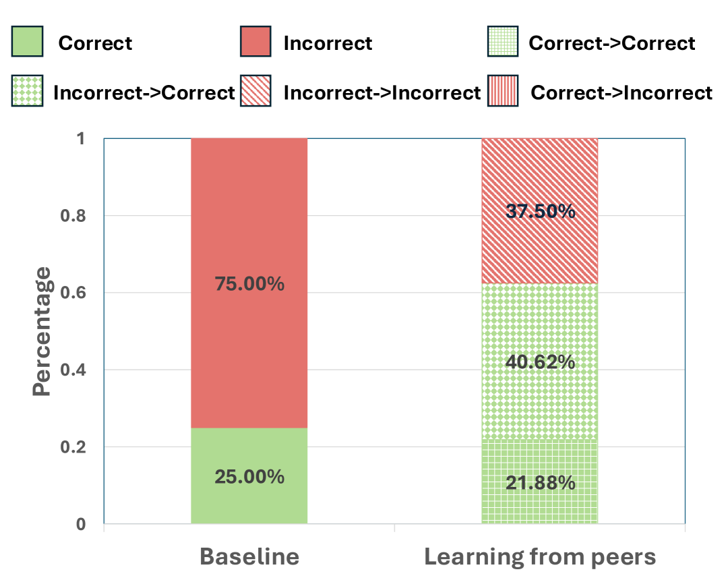The image size is (728, 578).
Task: Click the red striped Incorrect->Incorrect legend swatch
Action: [256, 91]
